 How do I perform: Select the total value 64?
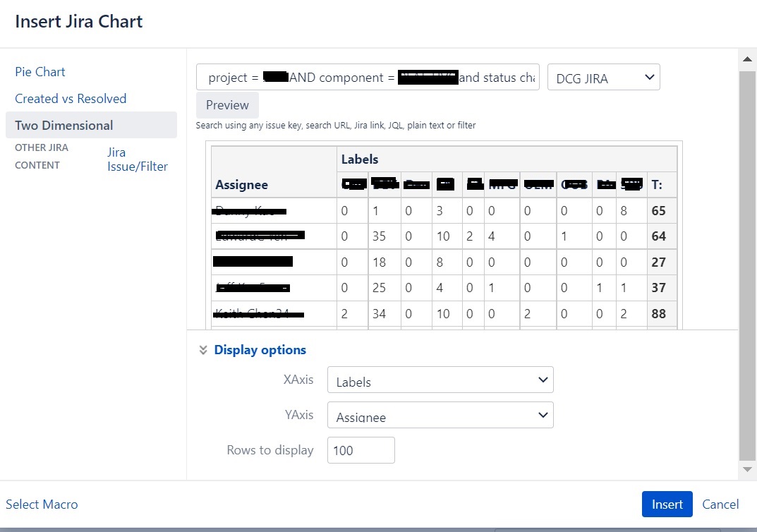[x=658, y=236]
